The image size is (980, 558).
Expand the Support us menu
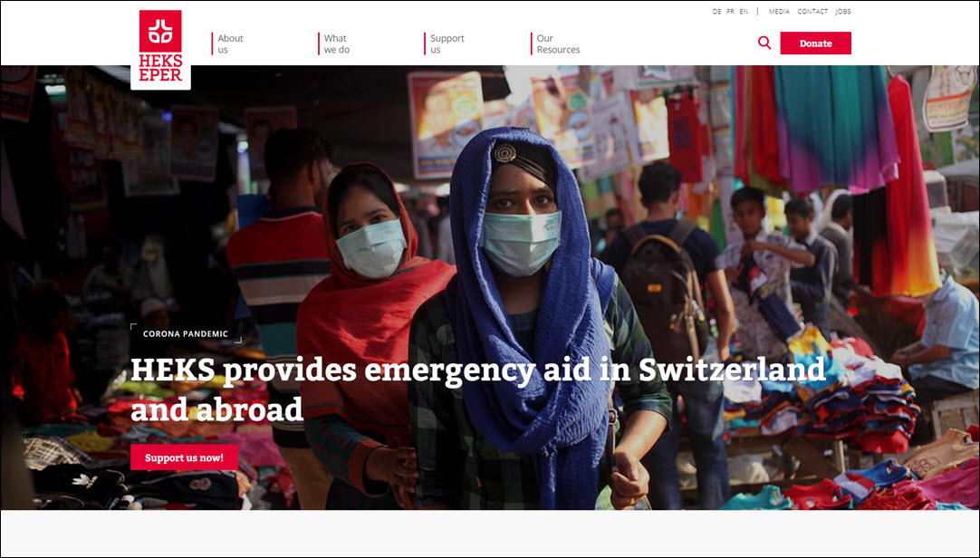[x=447, y=43]
